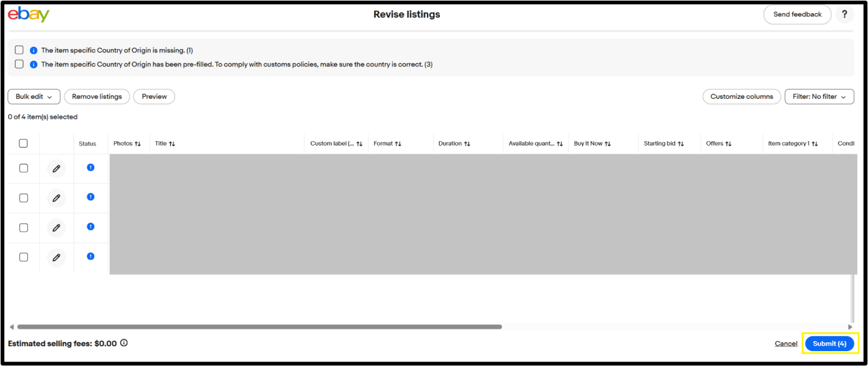The image size is (868, 366).
Task: Click the horizontal scrollbar under the table
Action: [x=259, y=326]
